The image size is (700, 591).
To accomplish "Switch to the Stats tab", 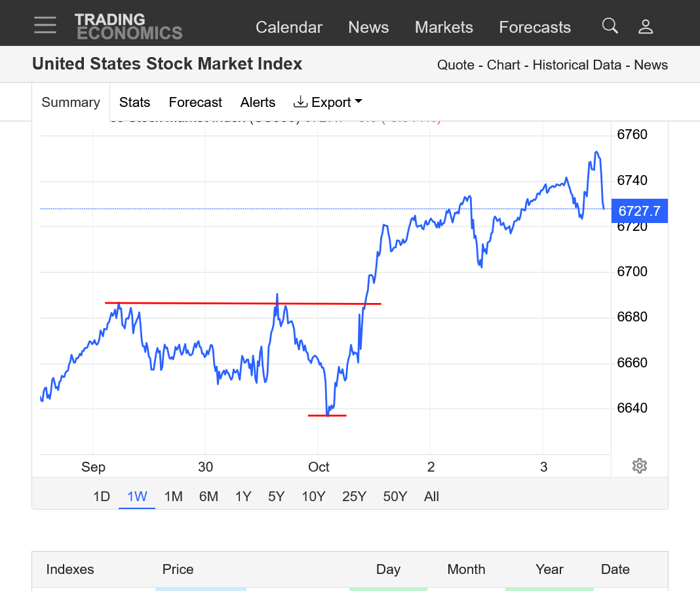I will [134, 102].
